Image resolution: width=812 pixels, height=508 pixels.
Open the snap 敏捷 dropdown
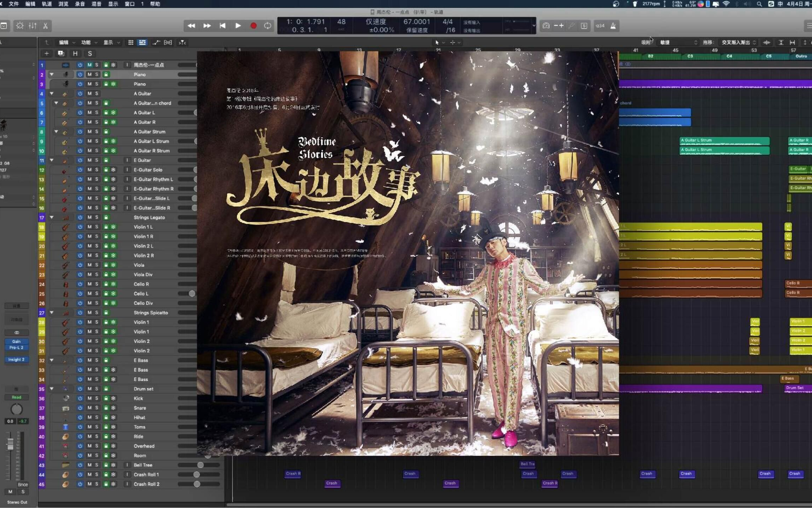click(x=678, y=42)
